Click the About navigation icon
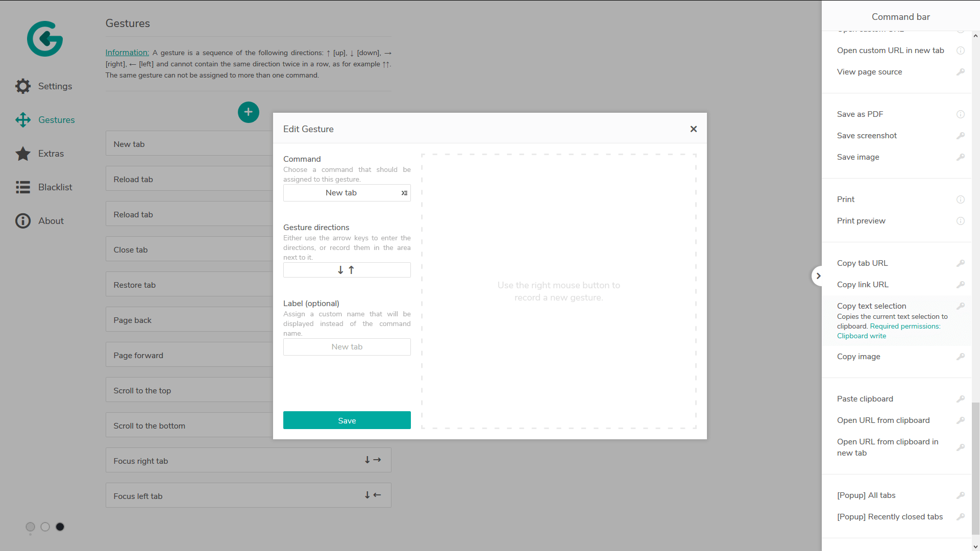This screenshot has width=980, height=551. pyautogui.click(x=22, y=221)
